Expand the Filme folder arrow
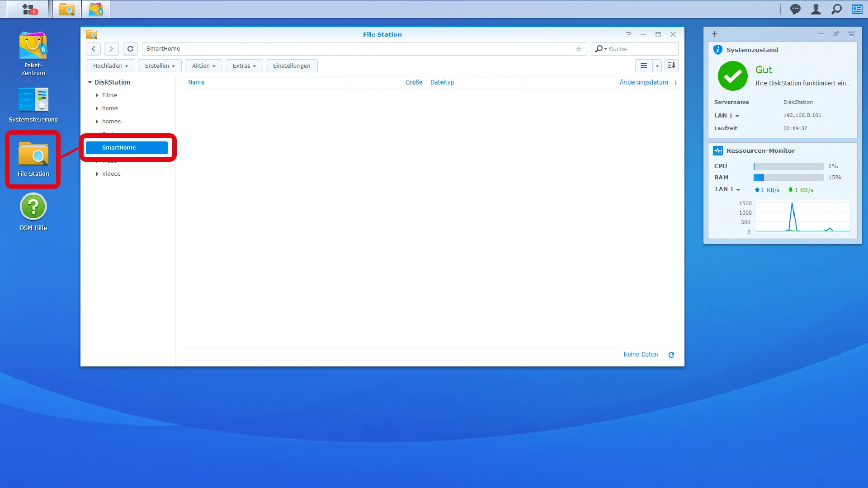Screen dimensions: 868x488 97,95
